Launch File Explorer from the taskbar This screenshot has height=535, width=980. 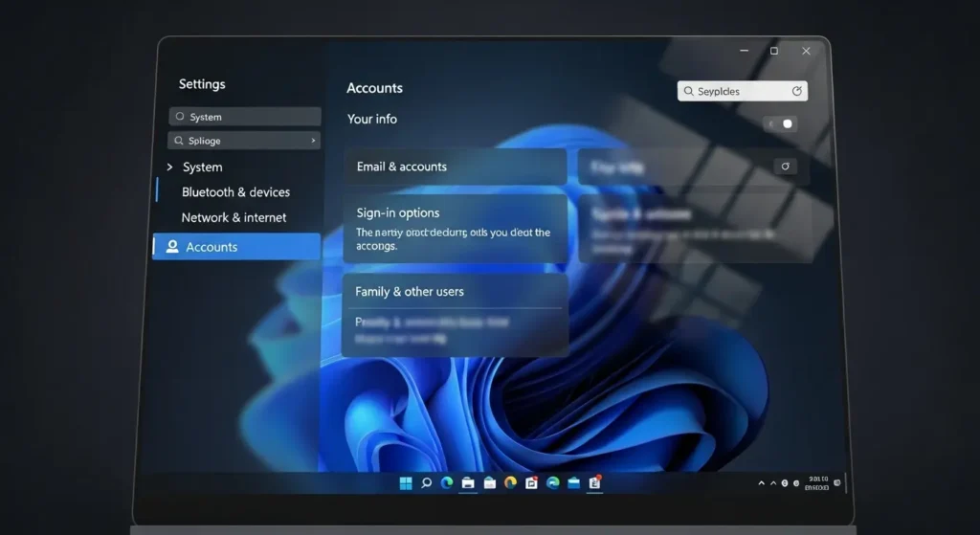click(468, 482)
